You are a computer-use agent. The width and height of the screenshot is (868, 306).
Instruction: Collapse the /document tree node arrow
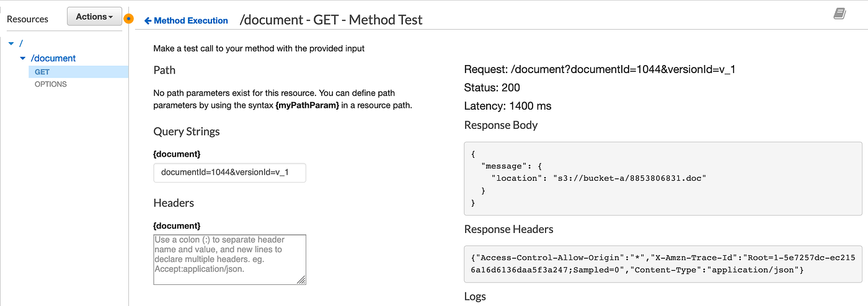pyautogui.click(x=23, y=58)
